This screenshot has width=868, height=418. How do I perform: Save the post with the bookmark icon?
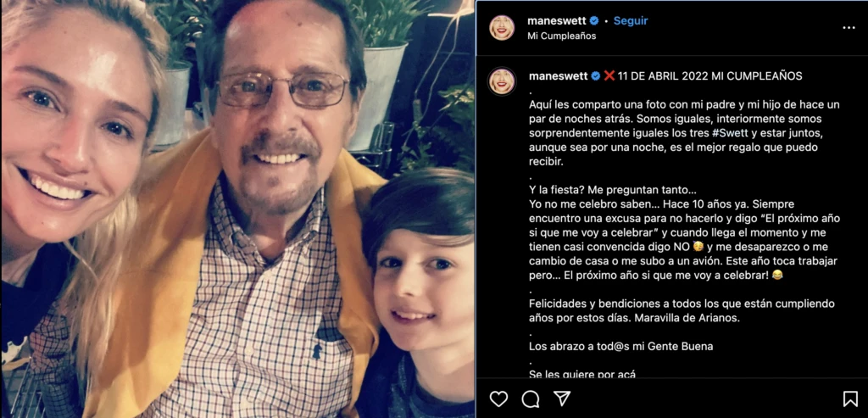850,398
